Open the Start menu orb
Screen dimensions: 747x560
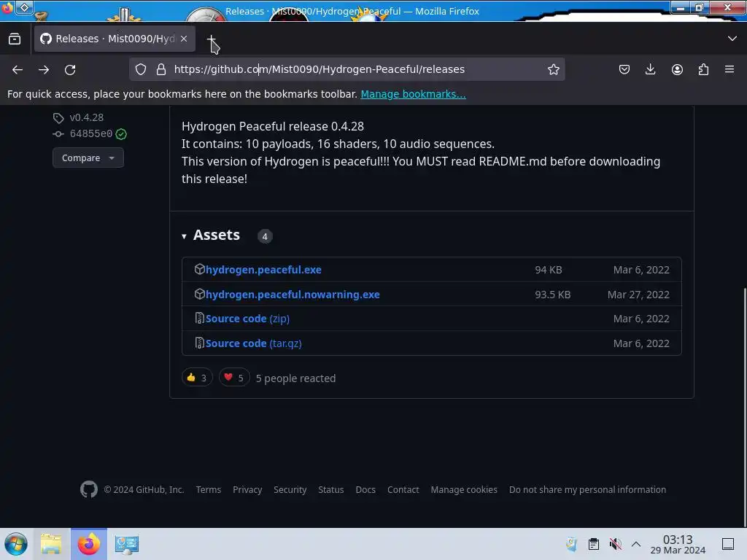point(16,544)
